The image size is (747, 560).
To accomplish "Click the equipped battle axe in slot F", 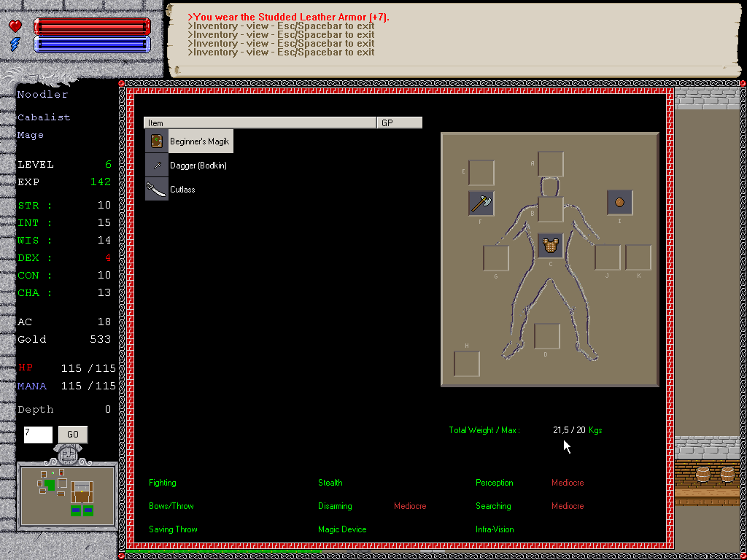I will (x=481, y=203).
